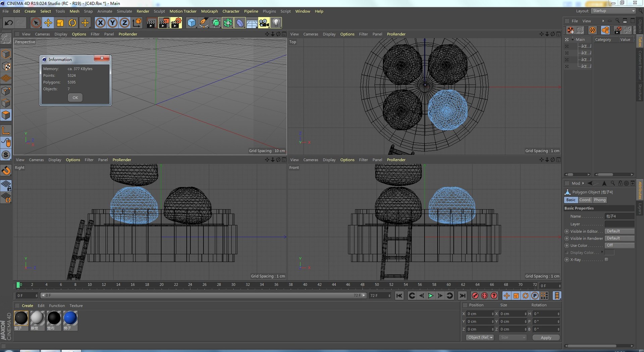Screen dimensions: 644x352
Task: Open the Character menu
Action: pyautogui.click(x=231, y=11)
